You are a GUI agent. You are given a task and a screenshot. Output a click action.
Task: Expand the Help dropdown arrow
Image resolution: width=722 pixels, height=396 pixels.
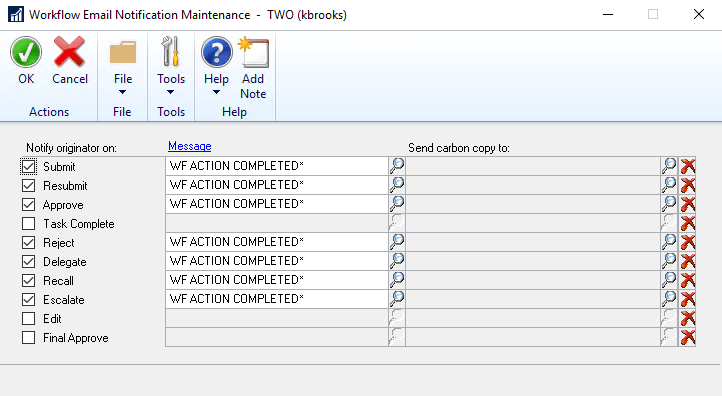pos(216,92)
